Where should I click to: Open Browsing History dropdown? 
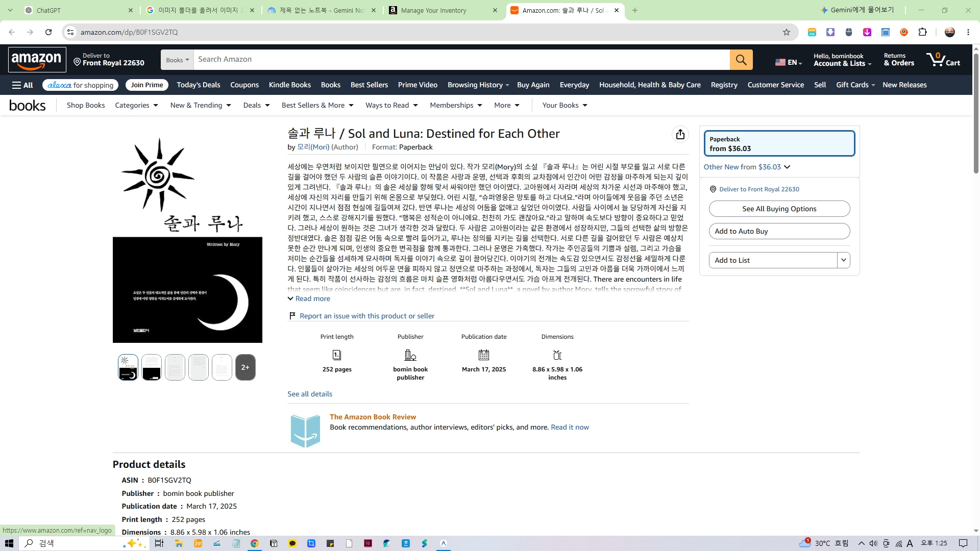click(478, 85)
